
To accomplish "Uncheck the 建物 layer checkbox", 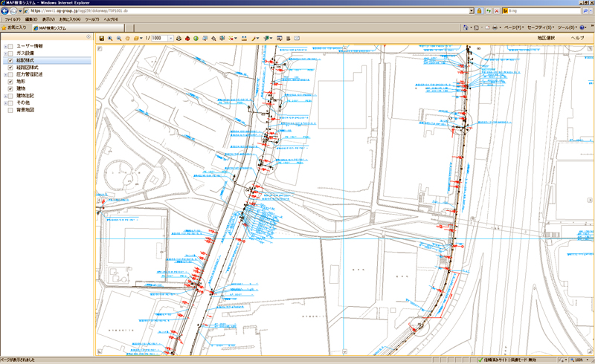I will click(x=10, y=88).
